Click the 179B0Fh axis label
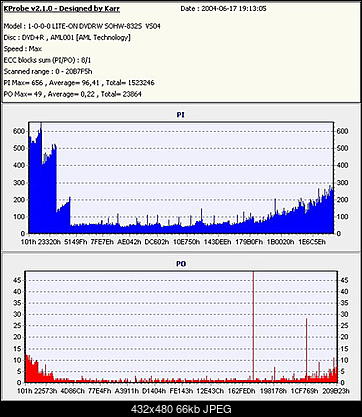362x417 pixels. point(249,242)
